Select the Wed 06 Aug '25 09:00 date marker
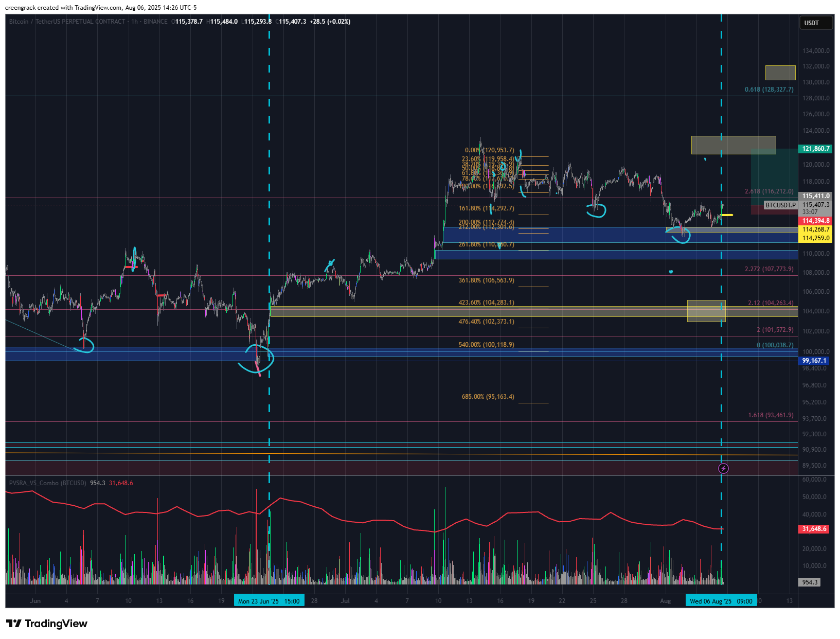The image size is (840, 639). point(721,601)
